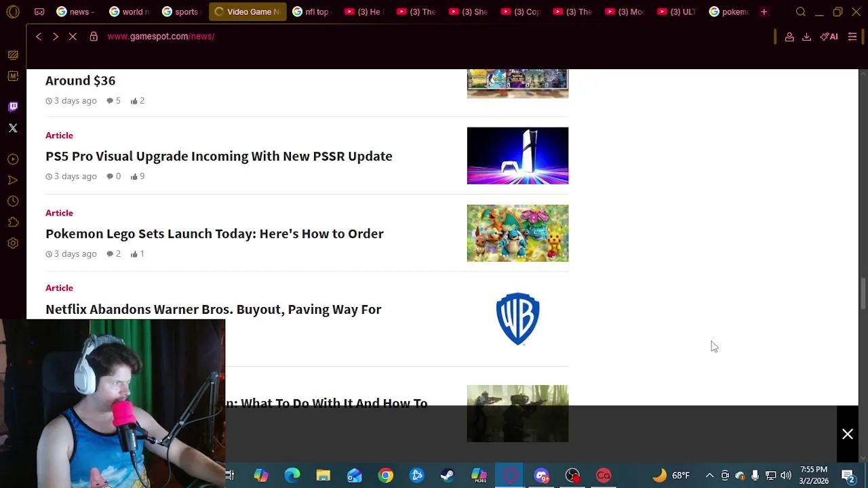Image resolution: width=868 pixels, height=488 pixels.
Task: Open the AI assistant toolbar button
Action: pos(829,37)
